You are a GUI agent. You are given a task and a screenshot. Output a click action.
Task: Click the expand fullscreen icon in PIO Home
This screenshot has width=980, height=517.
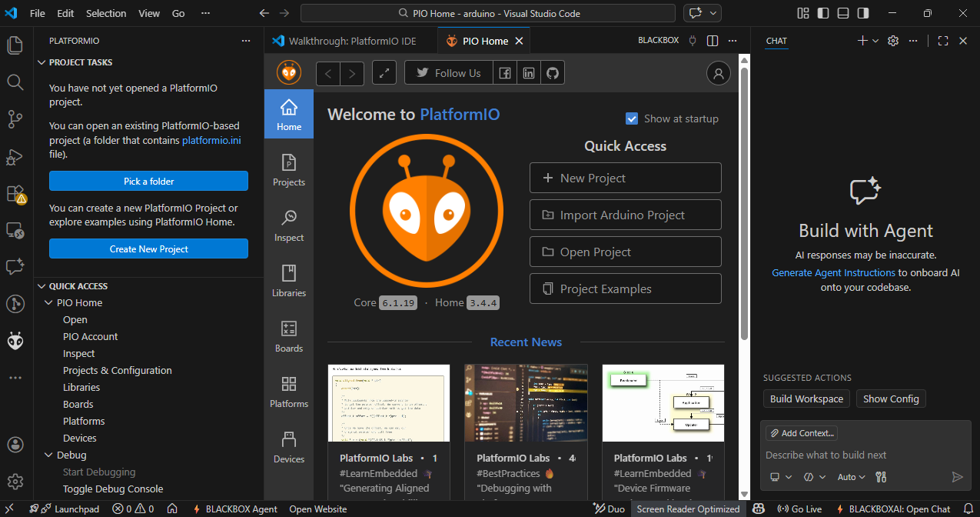point(384,73)
